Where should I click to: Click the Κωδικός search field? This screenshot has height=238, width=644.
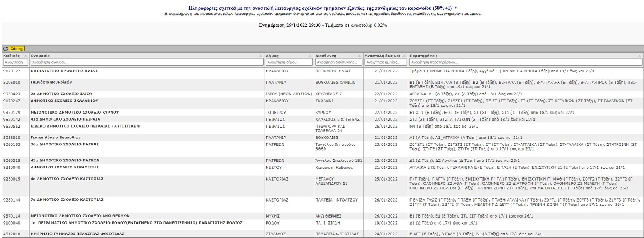(x=15, y=62)
